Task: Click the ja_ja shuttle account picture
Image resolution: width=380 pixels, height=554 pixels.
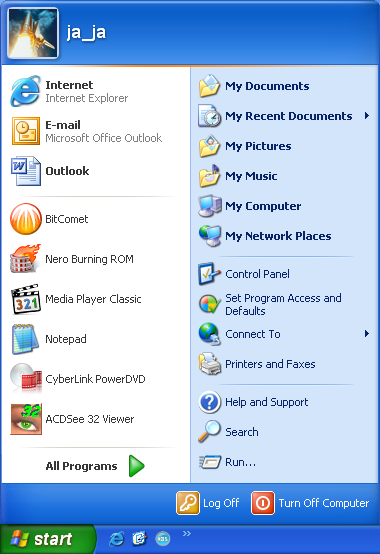Action: point(33,33)
